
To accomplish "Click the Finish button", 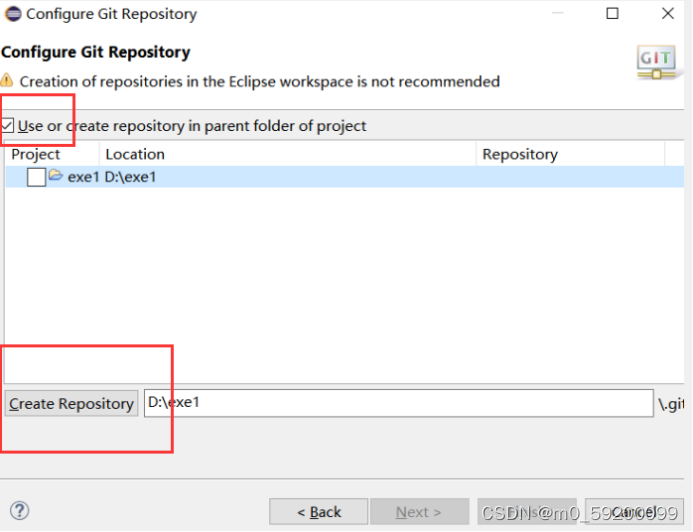I will [x=527, y=512].
